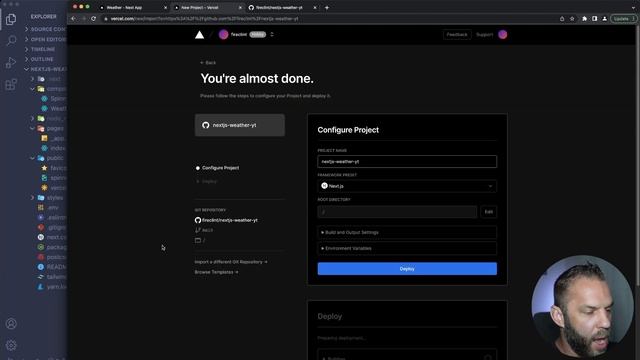This screenshot has width=640, height=360.
Task: Open the next.config file in VS Code explorer
Action: [x=51, y=237]
